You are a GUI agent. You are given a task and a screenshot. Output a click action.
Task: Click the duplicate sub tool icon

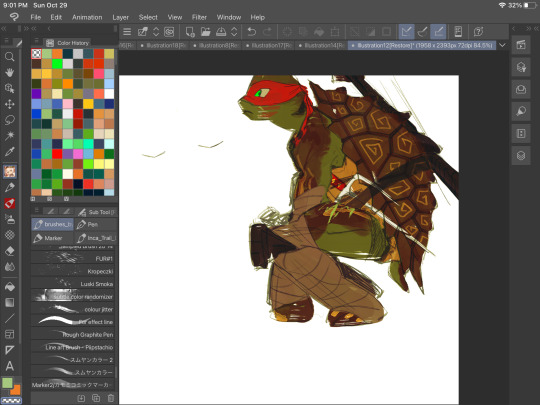click(x=96, y=398)
